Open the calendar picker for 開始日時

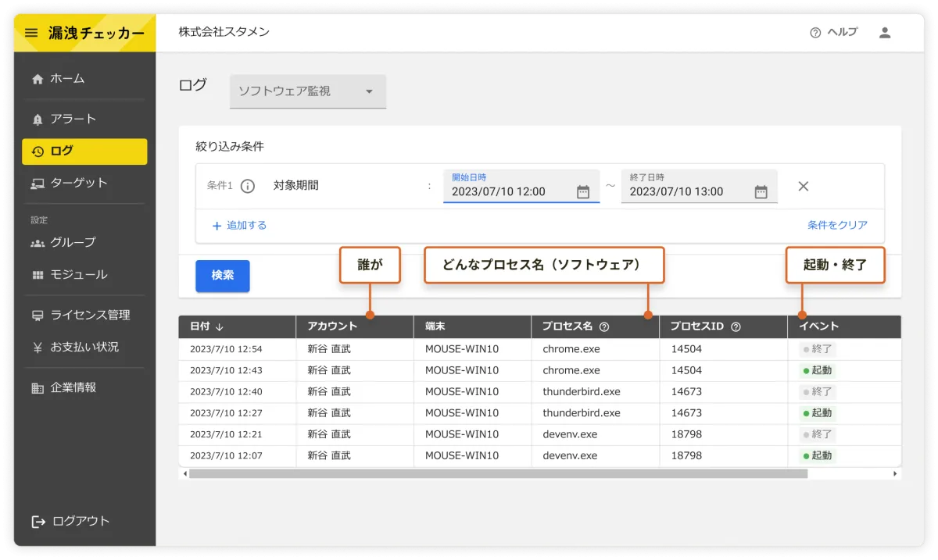pos(583,190)
